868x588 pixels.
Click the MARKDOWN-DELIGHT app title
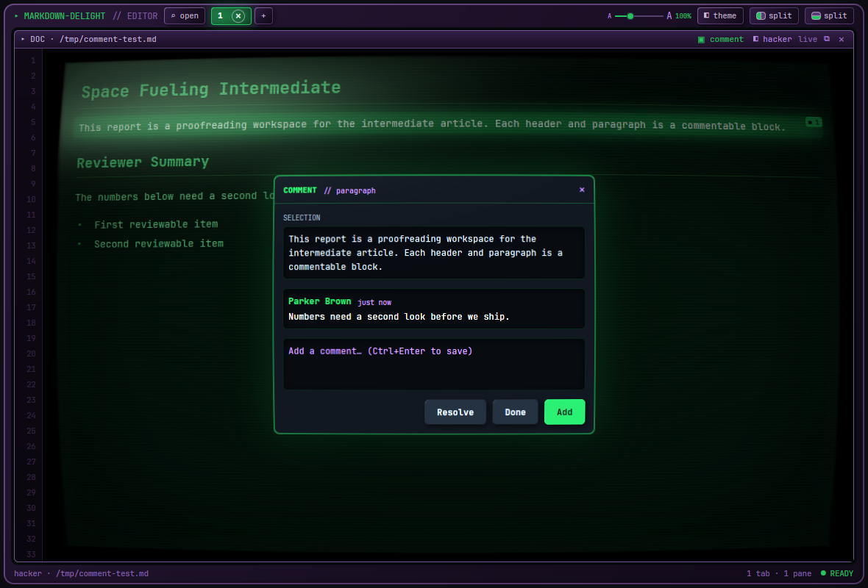click(64, 16)
